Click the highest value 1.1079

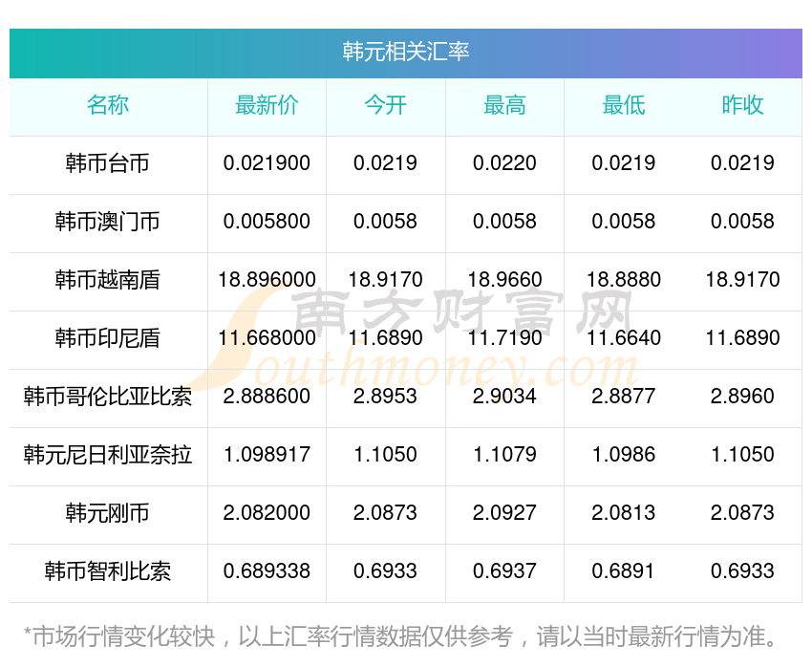pyautogui.click(x=504, y=455)
